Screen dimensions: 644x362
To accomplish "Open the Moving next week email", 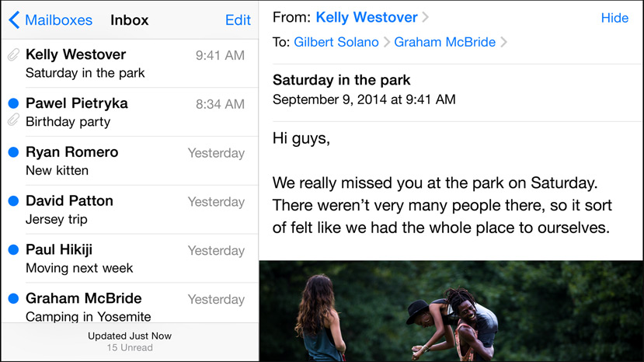I will tap(132, 259).
